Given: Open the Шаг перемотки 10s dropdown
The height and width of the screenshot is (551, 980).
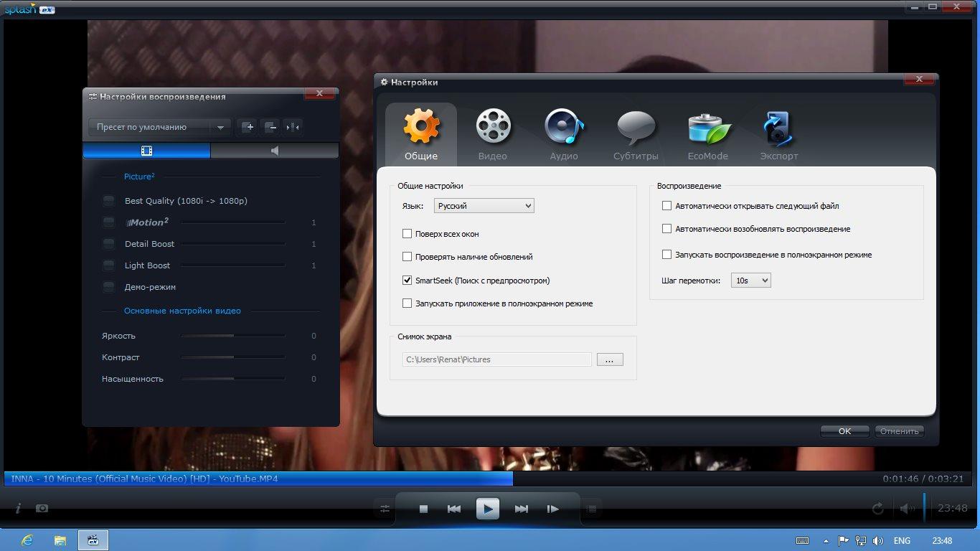Looking at the screenshot, I should click(x=750, y=281).
